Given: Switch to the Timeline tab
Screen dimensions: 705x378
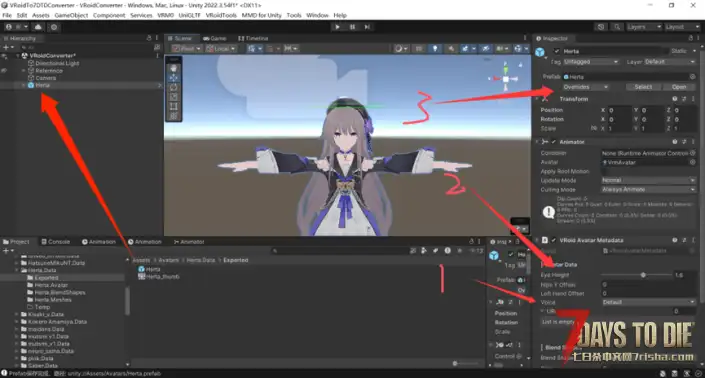Looking at the screenshot, I should click(253, 38).
